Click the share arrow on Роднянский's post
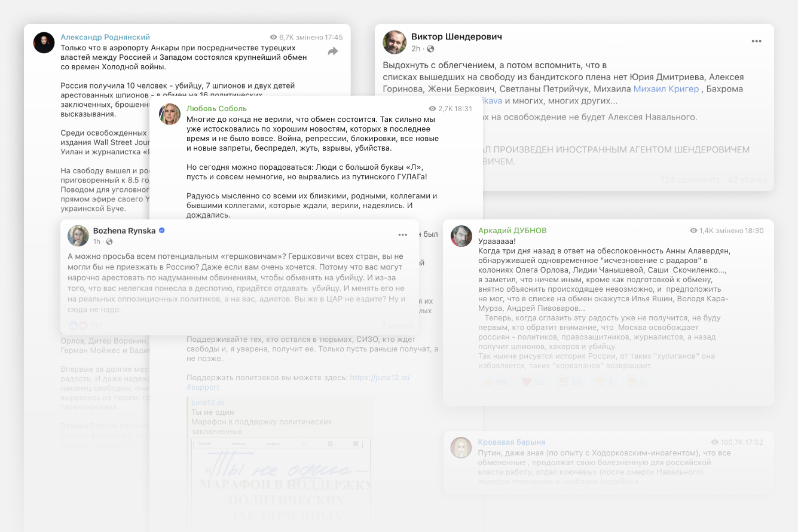 (x=333, y=52)
